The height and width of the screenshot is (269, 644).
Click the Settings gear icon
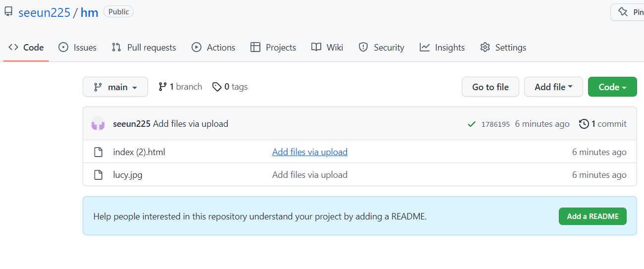pos(485,48)
